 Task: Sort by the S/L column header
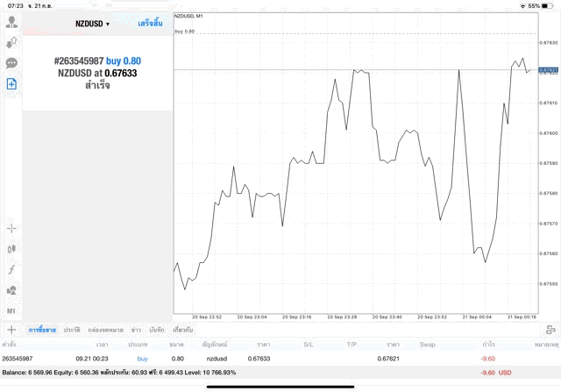[309, 345]
